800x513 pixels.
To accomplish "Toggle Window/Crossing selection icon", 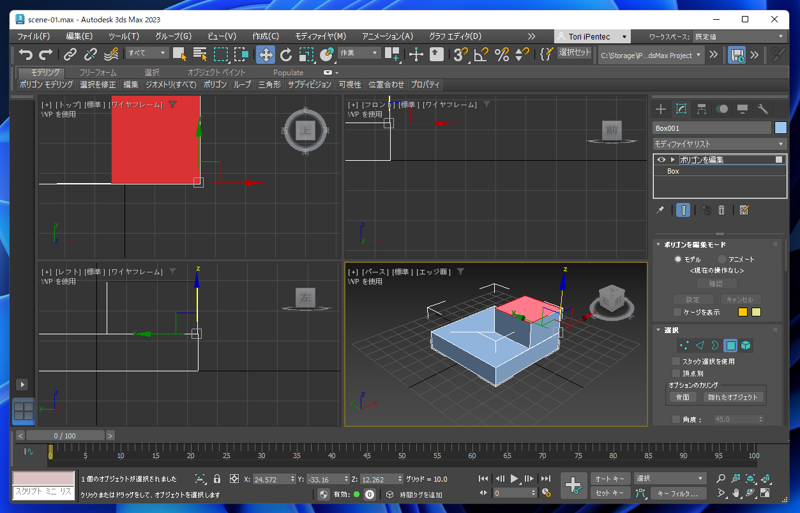I will [x=241, y=54].
